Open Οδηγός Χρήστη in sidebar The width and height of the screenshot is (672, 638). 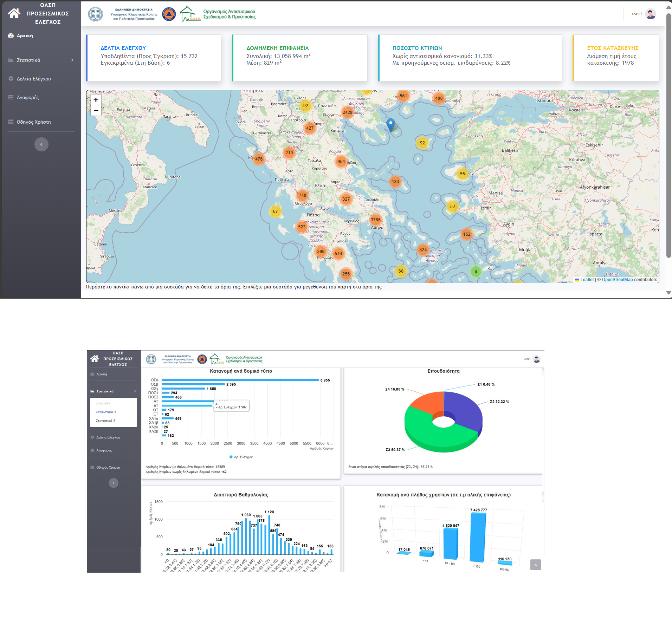(34, 122)
